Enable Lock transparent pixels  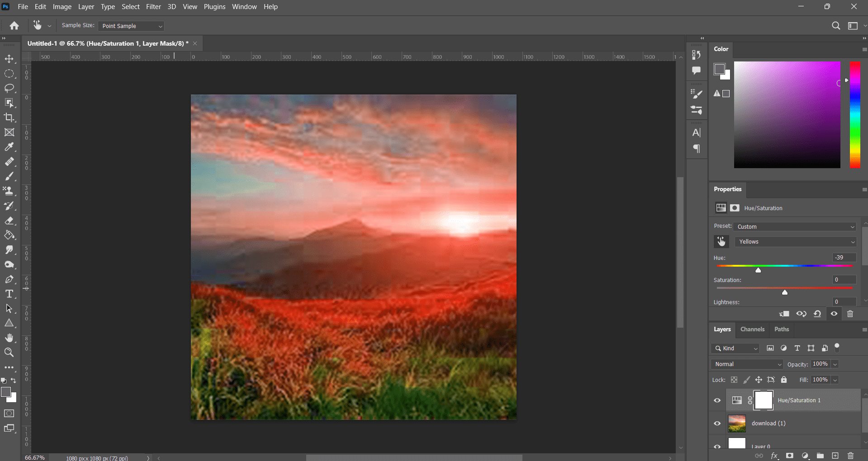pyautogui.click(x=734, y=380)
